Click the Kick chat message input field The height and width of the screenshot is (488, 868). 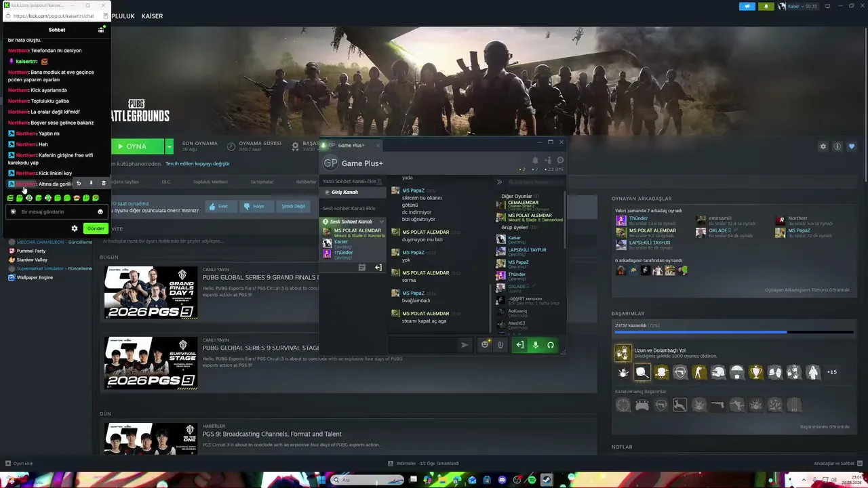point(57,212)
